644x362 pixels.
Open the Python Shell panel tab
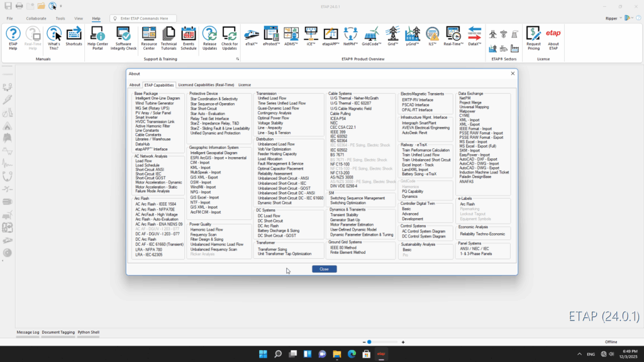pos(89,332)
